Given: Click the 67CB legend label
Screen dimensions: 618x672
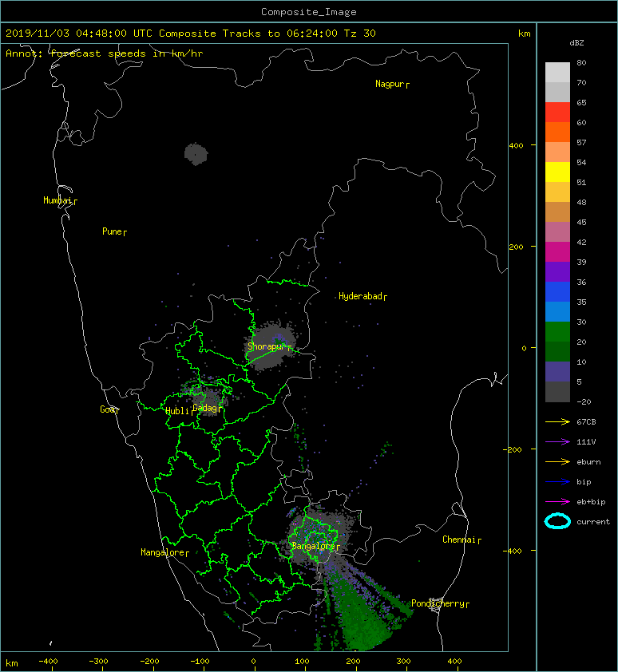Looking at the screenshot, I should pos(586,422).
